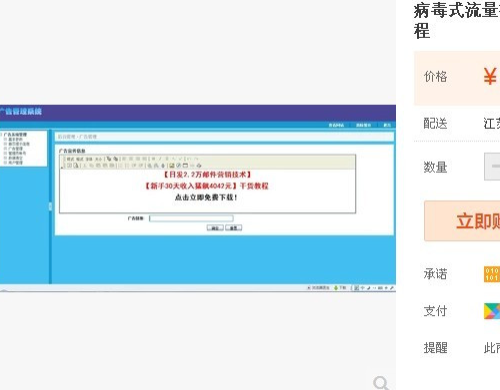This screenshot has width=500, height=390.
Task: Open the 样式 style dropdown in editor toolbar
Action: tap(70, 159)
